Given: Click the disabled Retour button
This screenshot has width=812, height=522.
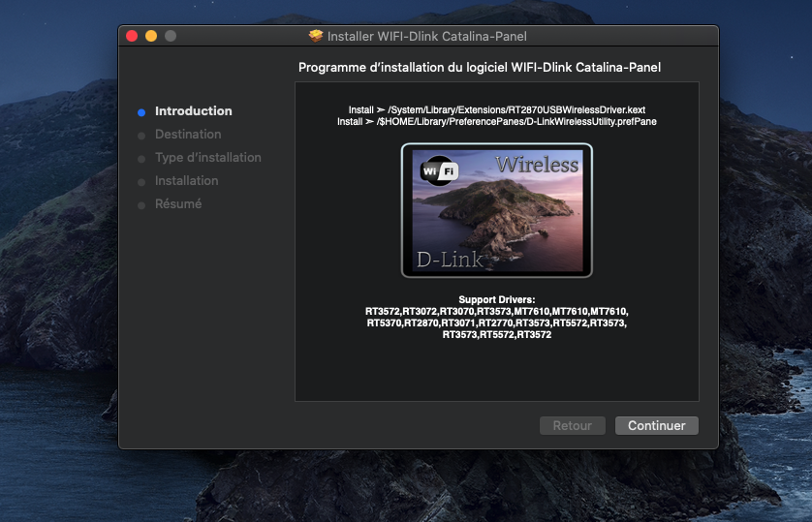Looking at the screenshot, I should (573, 425).
